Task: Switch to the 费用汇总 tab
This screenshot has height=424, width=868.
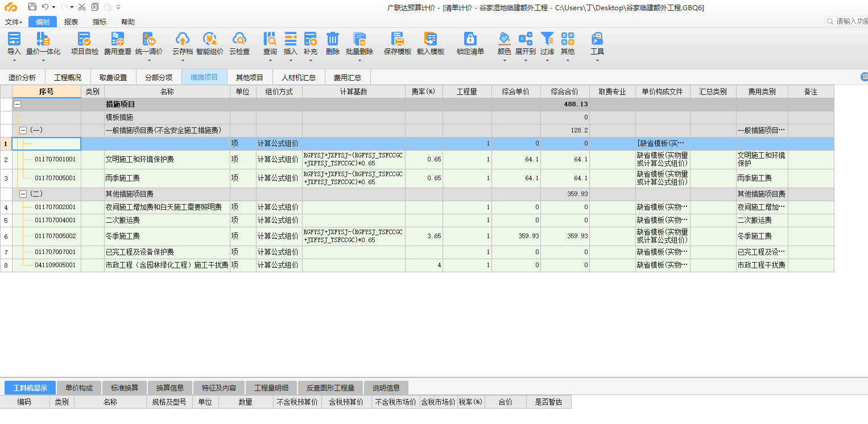Action: (348, 77)
